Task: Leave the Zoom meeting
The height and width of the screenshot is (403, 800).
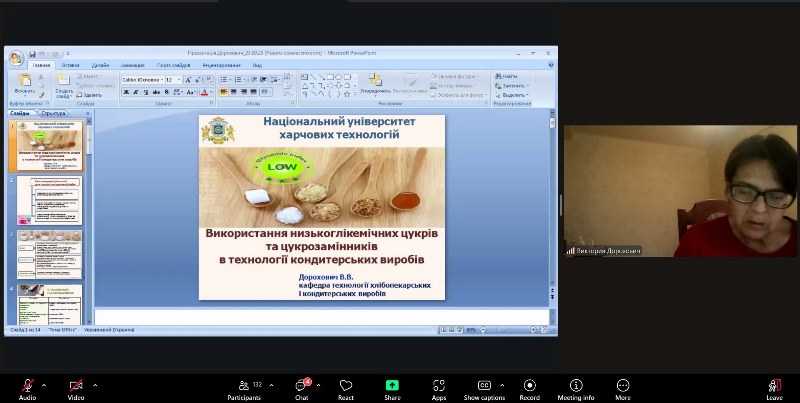Action: coord(774,385)
